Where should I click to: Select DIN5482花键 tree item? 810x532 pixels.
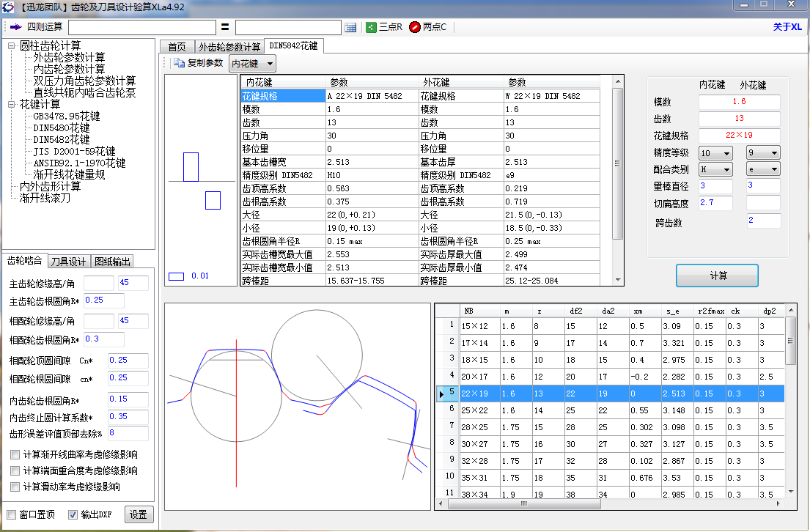[x=62, y=139]
